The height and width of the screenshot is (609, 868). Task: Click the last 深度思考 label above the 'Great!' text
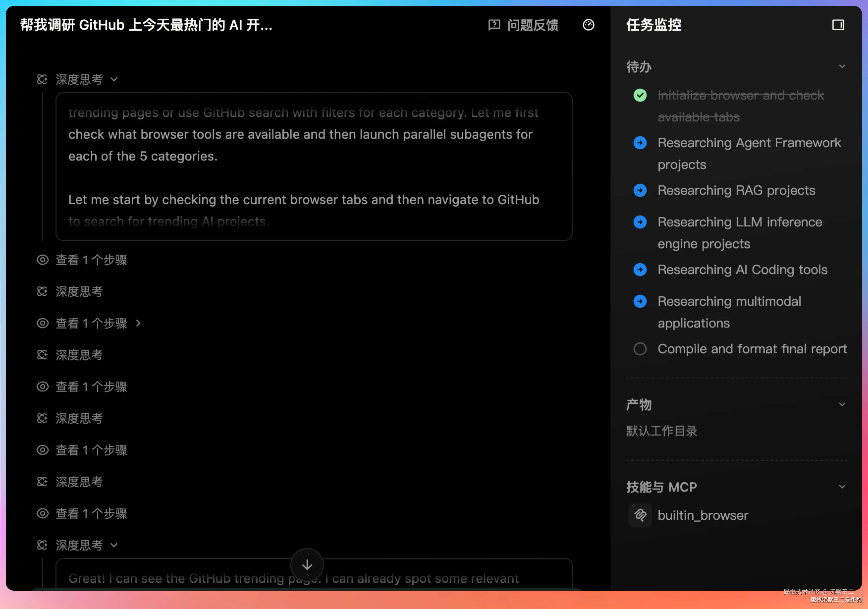pyautogui.click(x=79, y=545)
